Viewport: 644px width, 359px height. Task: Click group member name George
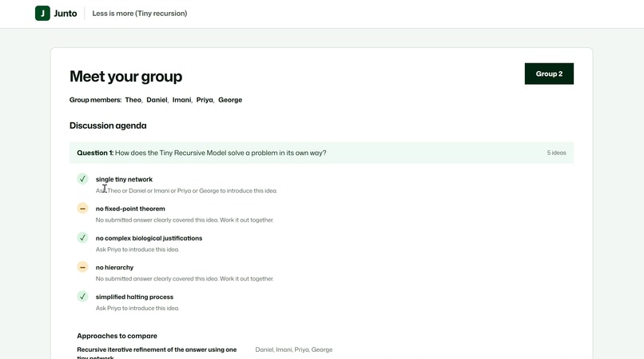coord(230,100)
